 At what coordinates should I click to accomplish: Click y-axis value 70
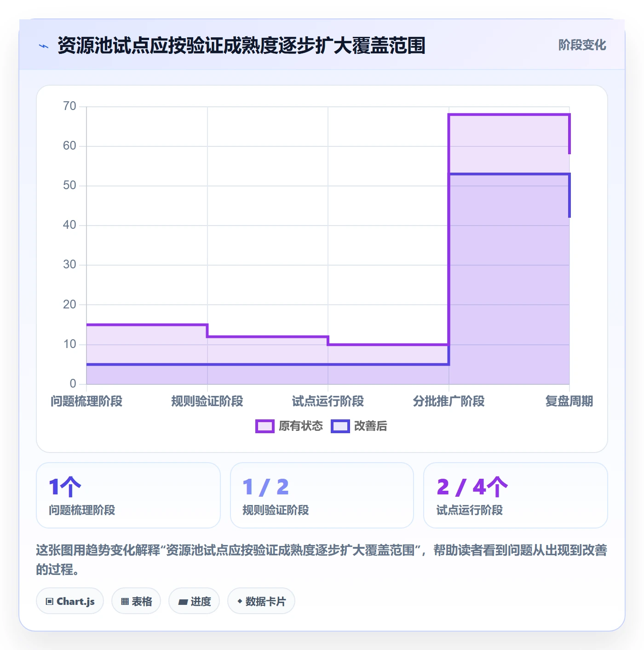(x=69, y=106)
